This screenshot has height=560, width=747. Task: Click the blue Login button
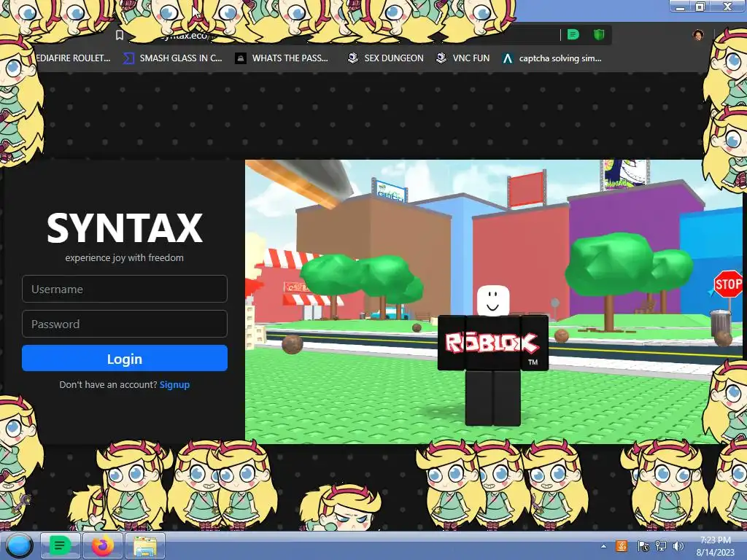(x=124, y=358)
